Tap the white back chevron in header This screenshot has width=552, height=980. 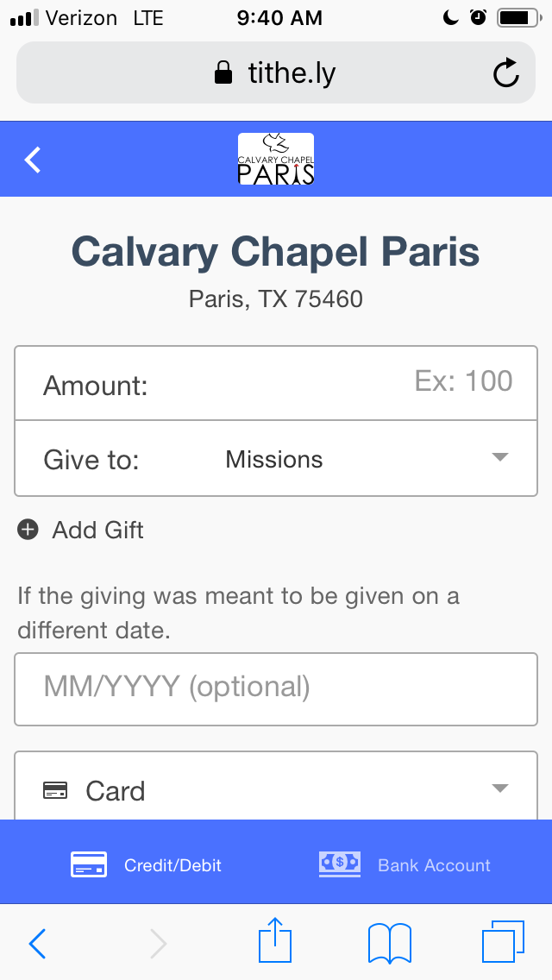click(x=33, y=160)
